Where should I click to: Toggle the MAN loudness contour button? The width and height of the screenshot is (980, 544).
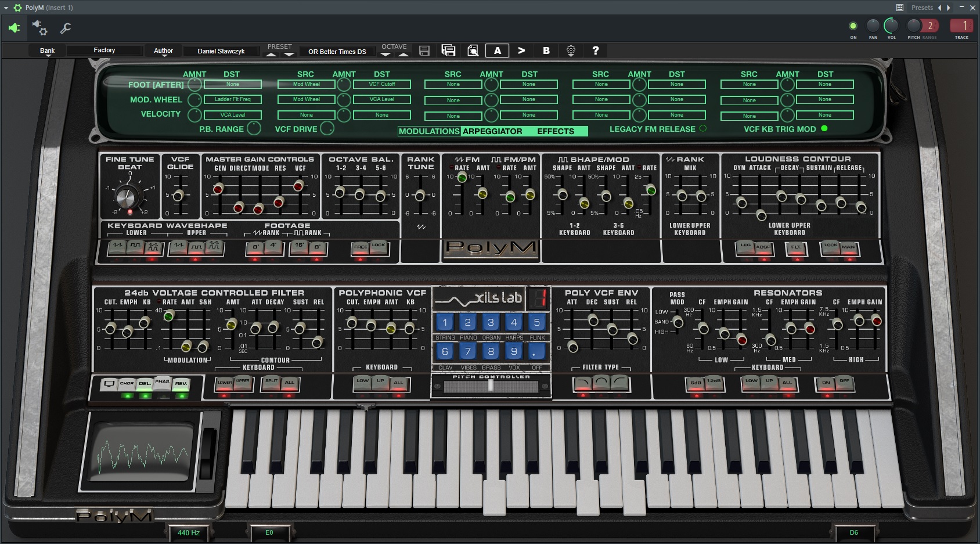pyautogui.click(x=848, y=248)
